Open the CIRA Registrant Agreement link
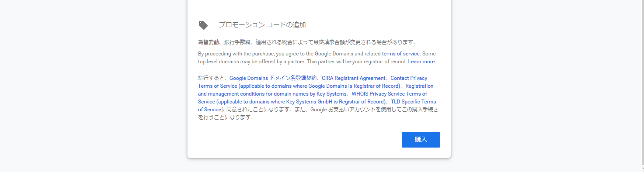 click(354, 78)
